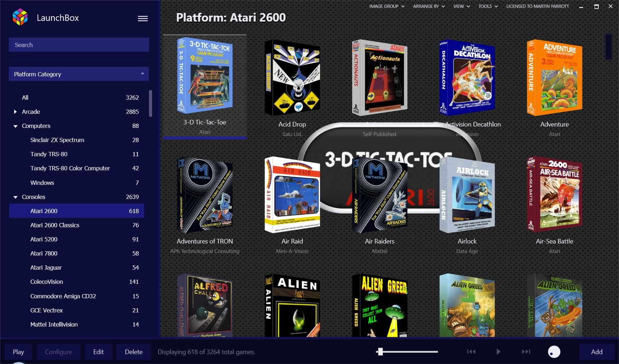
Task: Open the Tools dropdown menu
Action: pyautogui.click(x=488, y=6)
